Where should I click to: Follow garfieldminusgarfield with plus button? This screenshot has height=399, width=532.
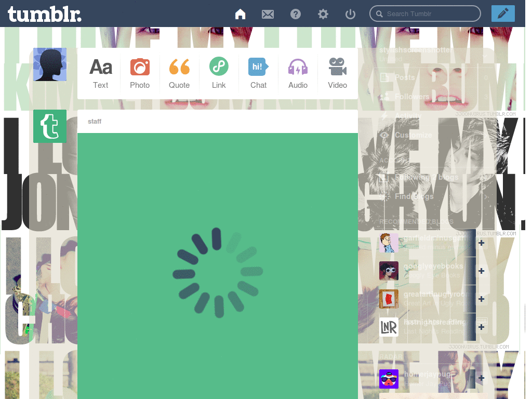point(481,243)
